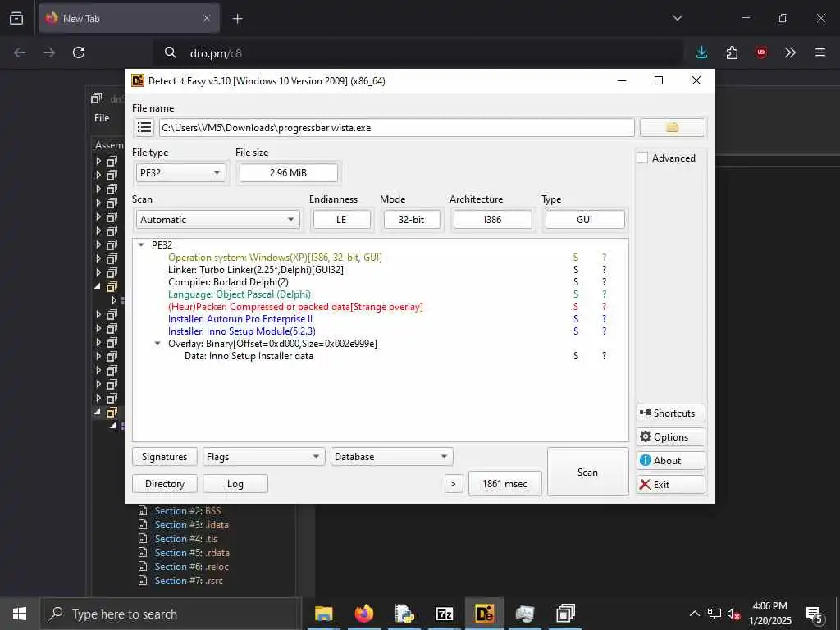Click the Endianness LE field
Screen dimensions: 840x630
tap(341, 220)
